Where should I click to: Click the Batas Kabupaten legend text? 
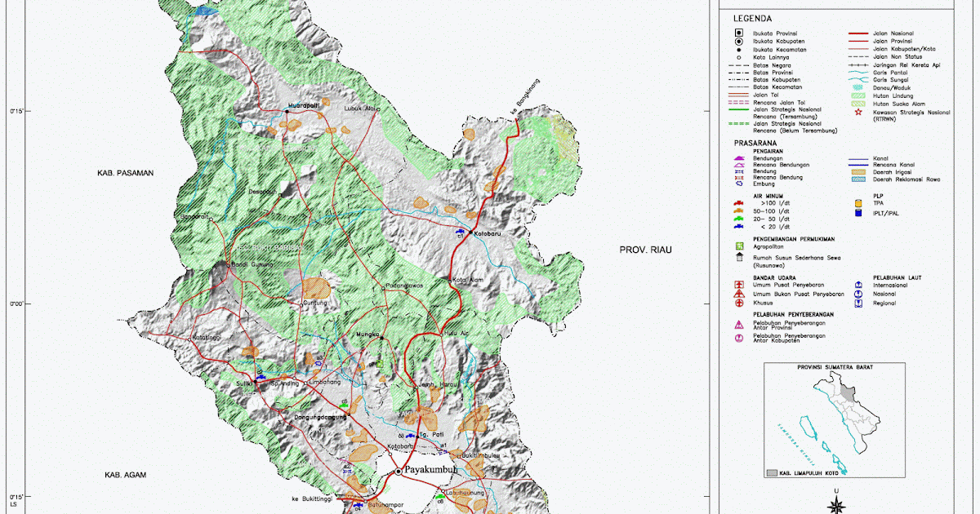click(x=777, y=80)
